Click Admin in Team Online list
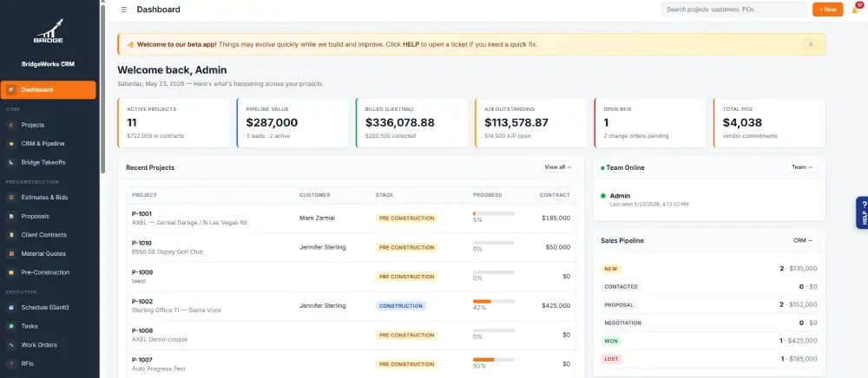Viewport: 868px width, 378px height. 620,196
